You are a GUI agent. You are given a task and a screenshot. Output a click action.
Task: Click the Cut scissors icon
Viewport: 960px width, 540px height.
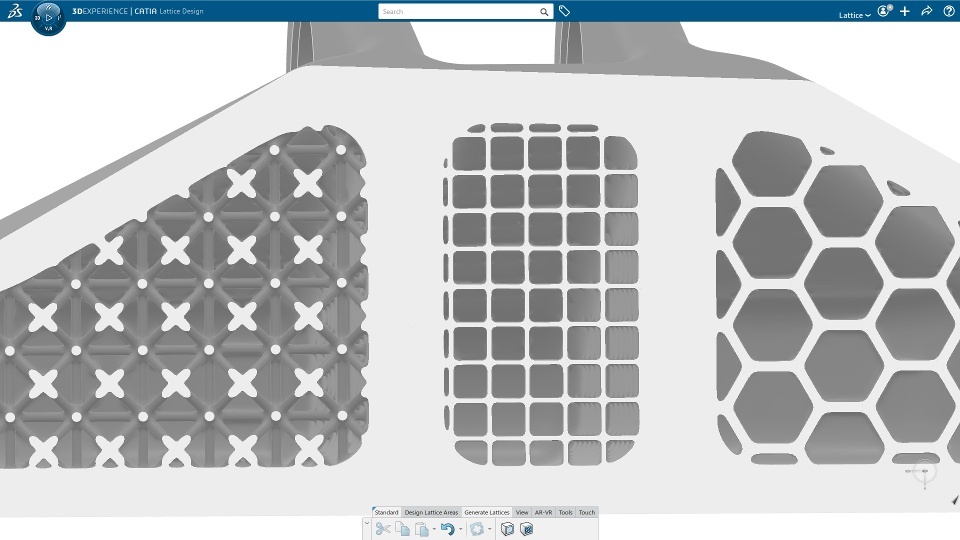pyautogui.click(x=383, y=528)
